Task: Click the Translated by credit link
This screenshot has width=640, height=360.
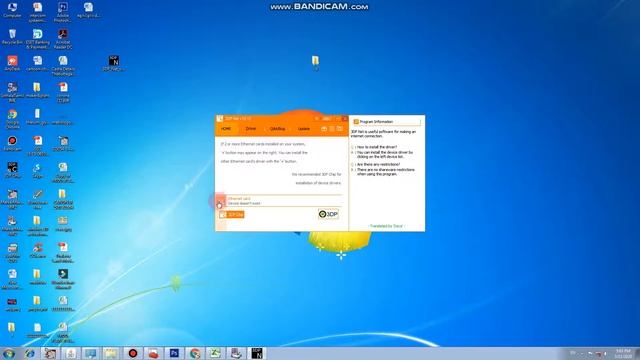Action: pos(386,226)
